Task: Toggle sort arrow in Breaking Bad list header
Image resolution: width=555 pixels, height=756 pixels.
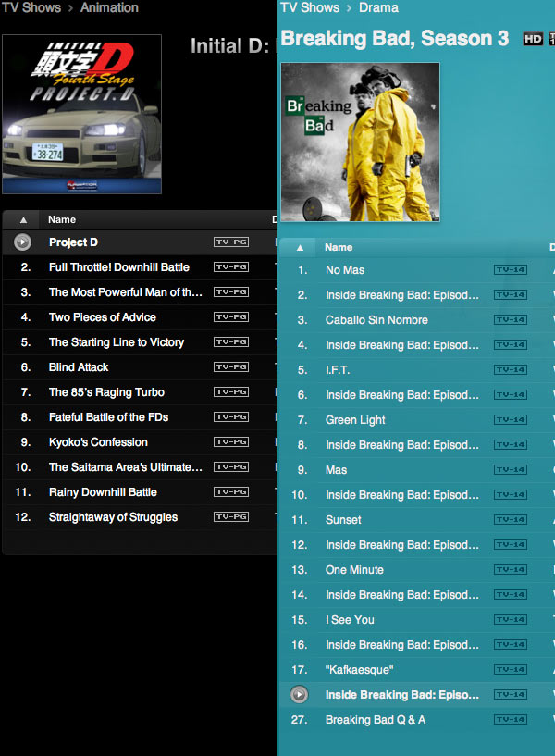Action: (300, 248)
